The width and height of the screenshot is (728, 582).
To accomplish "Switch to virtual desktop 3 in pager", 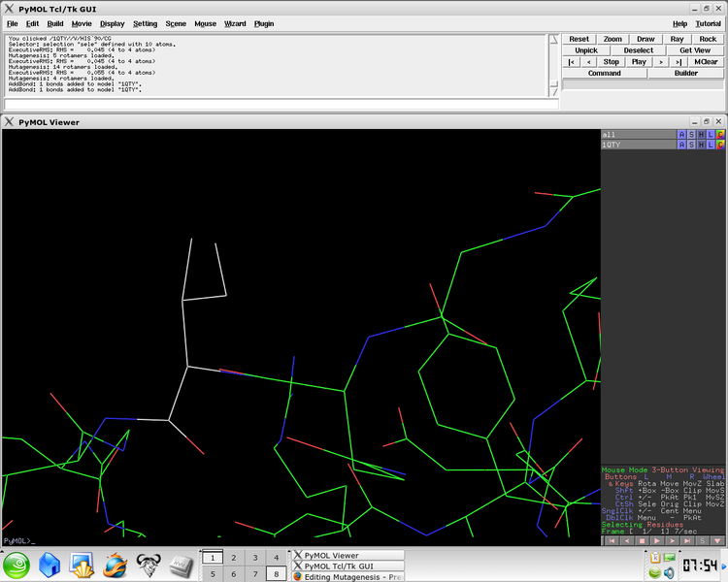I will tap(254, 558).
